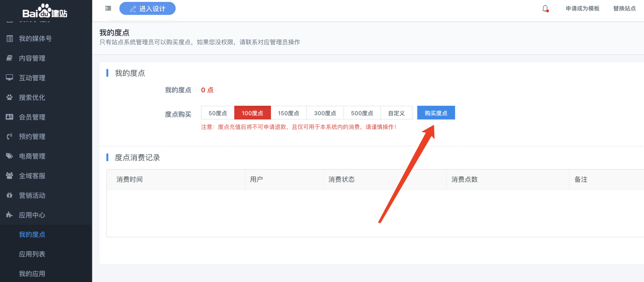Open the 预约管理 sidebar menu
Image resolution: width=644 pixels, height=282 pixels.
click(x=32, y=137)
